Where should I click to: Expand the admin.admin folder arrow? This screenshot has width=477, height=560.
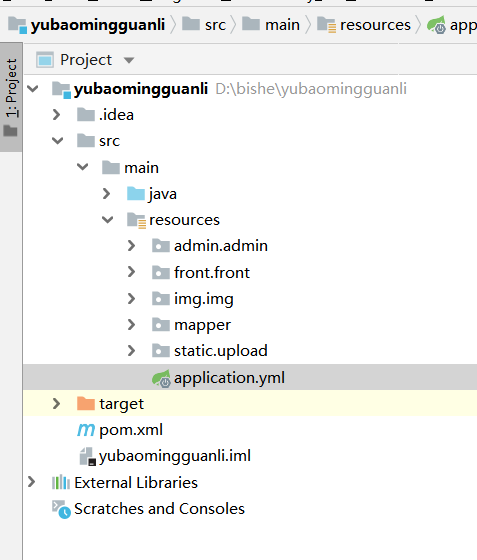(x=131, y=246)
